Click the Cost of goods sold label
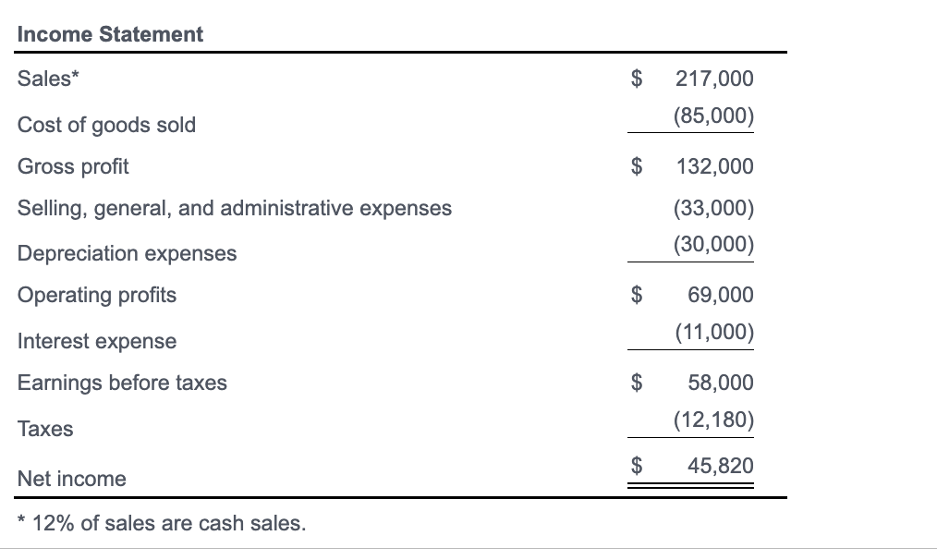Viewport: 937px width, 560px height. tap(106, 125)
